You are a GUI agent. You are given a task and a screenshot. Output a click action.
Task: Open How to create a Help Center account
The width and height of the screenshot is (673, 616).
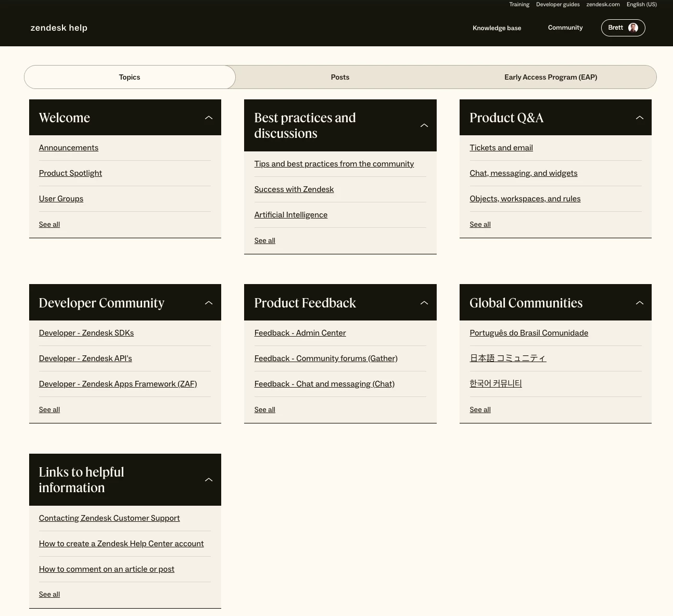tap(121, 544)
